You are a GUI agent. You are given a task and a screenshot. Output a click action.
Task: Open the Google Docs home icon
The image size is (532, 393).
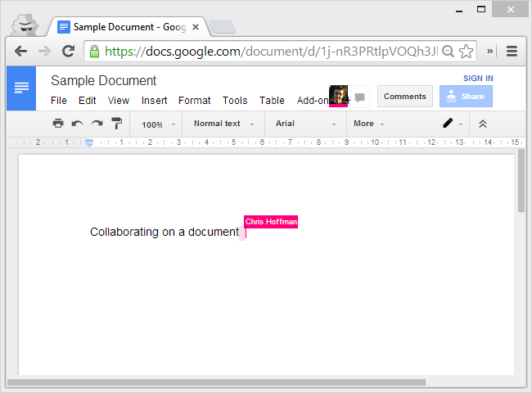21,88
